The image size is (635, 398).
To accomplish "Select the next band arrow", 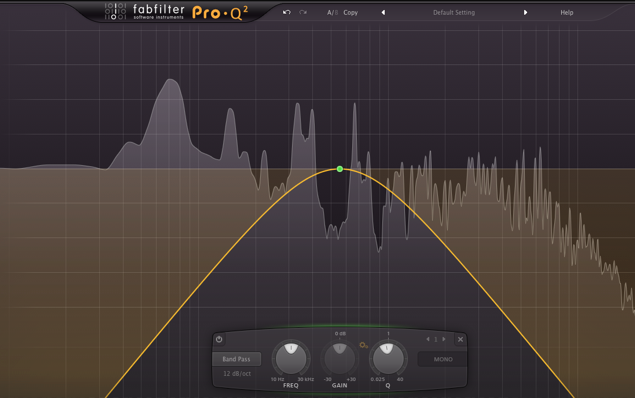I will point(444,339).
